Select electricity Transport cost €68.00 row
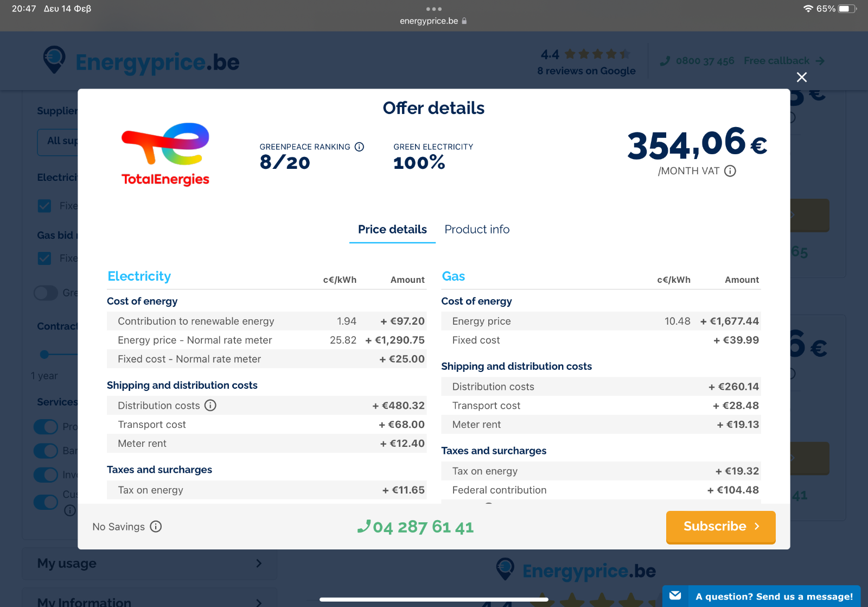 point(266,424)
